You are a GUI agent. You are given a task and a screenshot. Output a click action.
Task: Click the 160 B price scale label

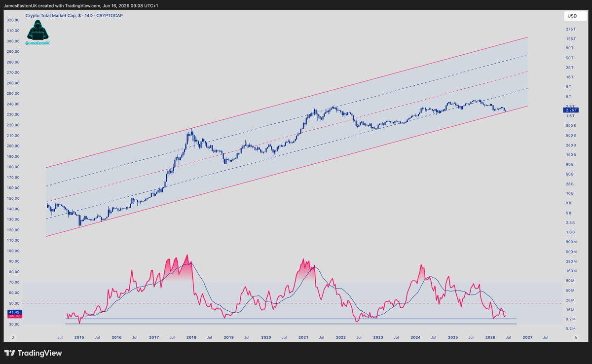(571, 155)
